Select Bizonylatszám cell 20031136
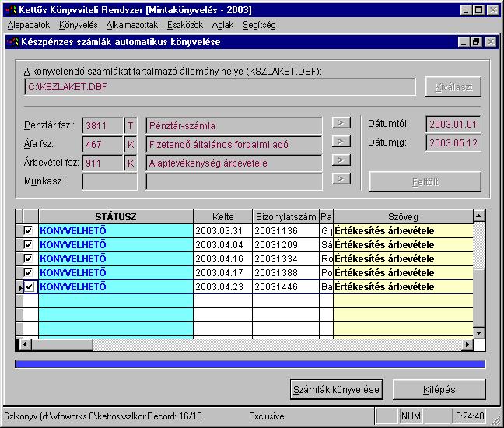The width and height of the screenshot is (504, 428). click(285, 230)
